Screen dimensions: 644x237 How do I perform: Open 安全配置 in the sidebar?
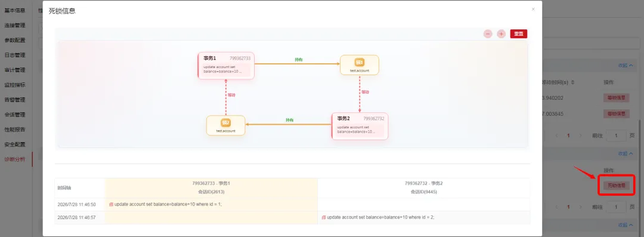(15, 144)
